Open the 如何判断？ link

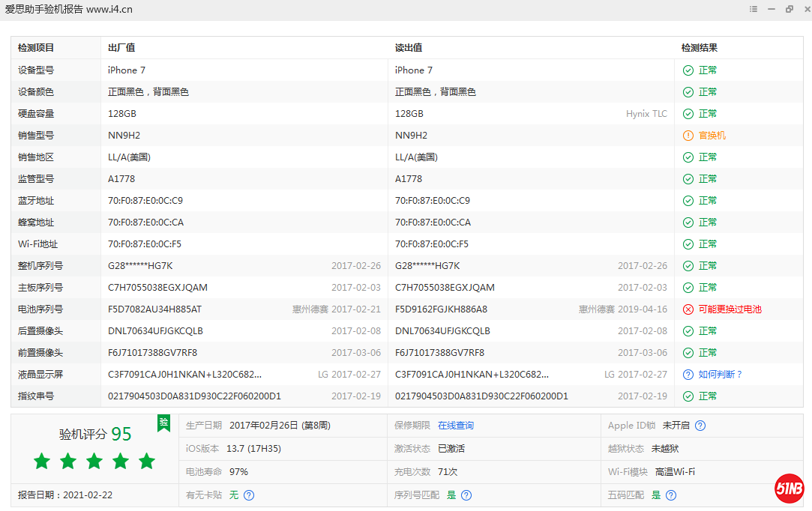(720, 375)
